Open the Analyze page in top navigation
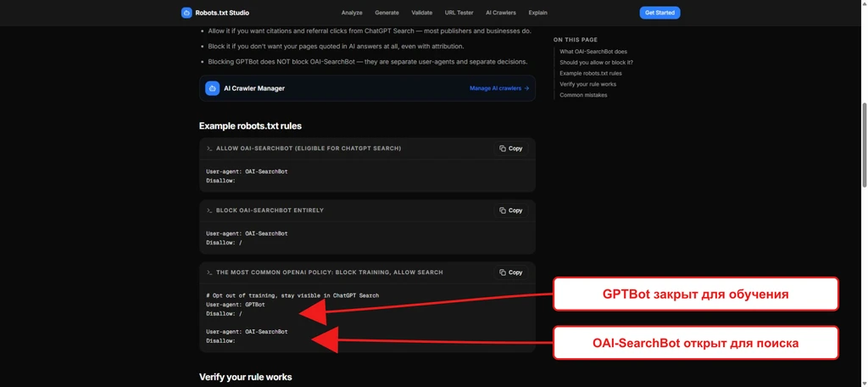The width and height of the screenshot is (868, 387). tap(352, 13)
